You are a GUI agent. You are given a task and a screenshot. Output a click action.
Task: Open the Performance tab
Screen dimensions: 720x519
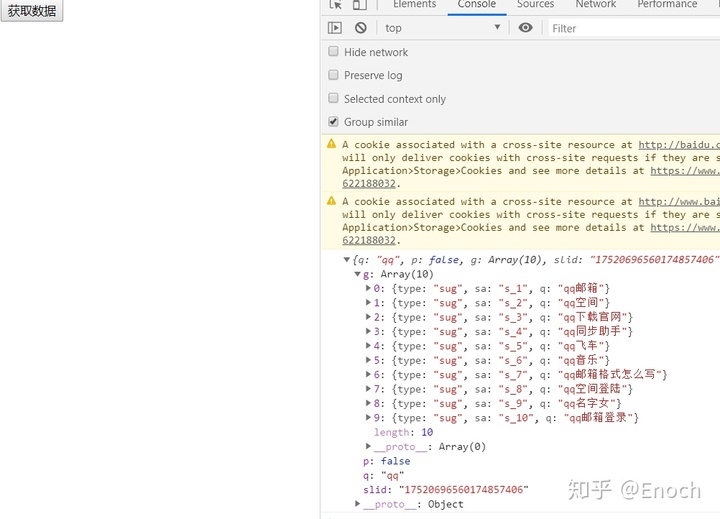pyautogui.click(x=667, y=5)
